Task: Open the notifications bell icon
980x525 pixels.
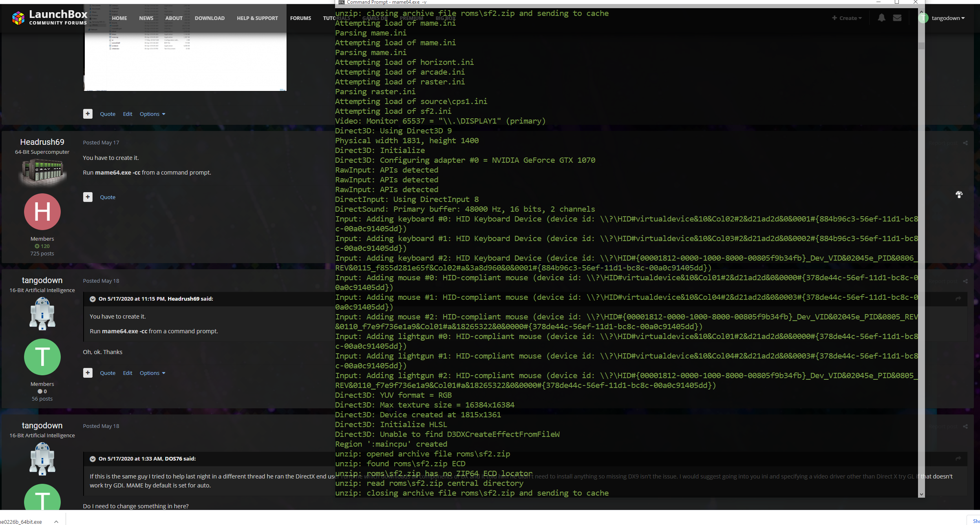Action: (881, 18)
